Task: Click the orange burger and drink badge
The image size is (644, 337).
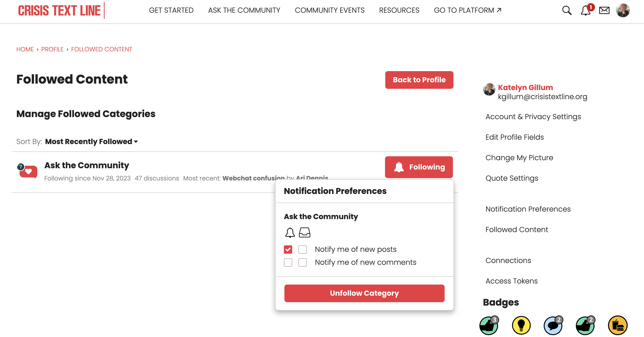Action: click(x=618, y=325)
